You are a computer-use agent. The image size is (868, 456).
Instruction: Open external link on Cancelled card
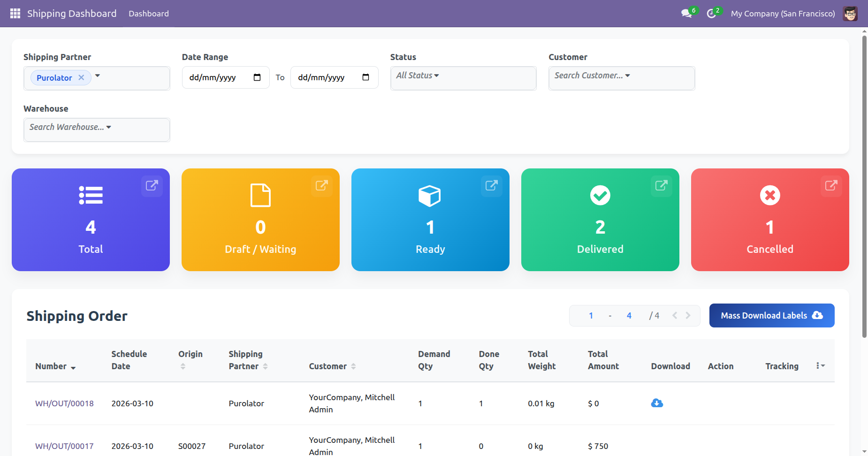coord(831,185)
